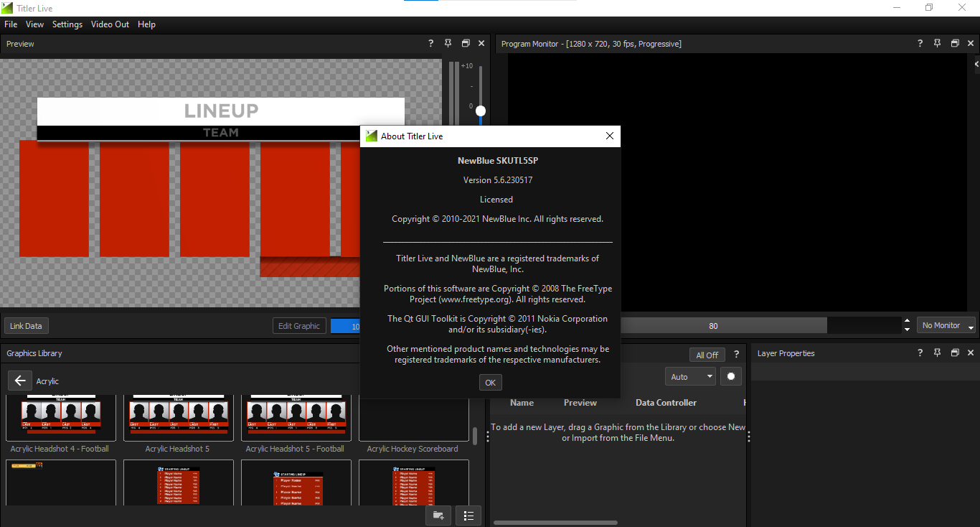The height and width of the screenshot is (527, 980).
Task: Close the About Titler Live dialog
Action: [x=609, y=136]
